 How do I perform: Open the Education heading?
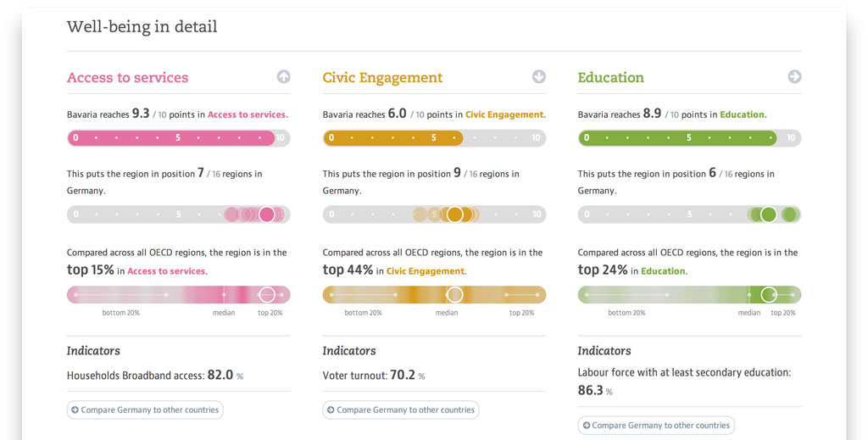pos(610,78)
